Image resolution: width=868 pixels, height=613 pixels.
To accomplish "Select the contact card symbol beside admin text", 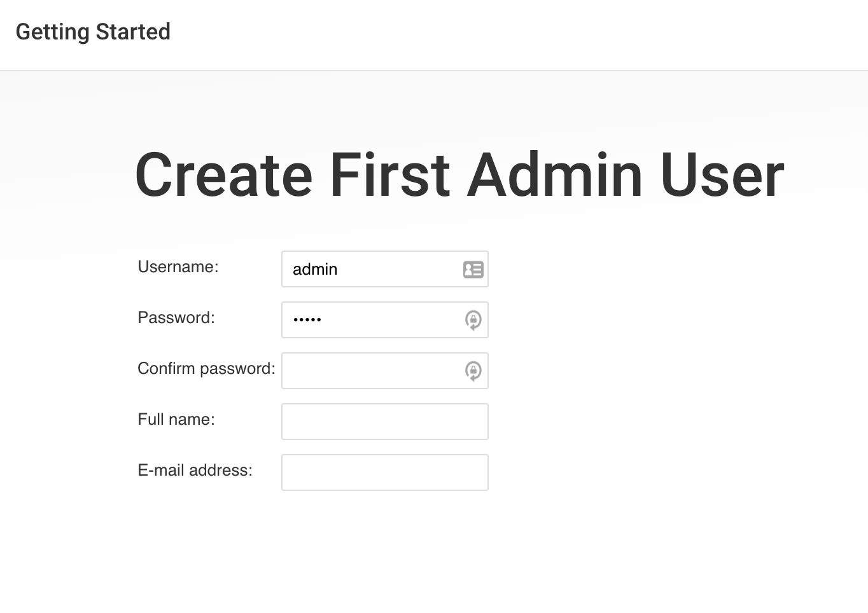I will pos(473,270).
